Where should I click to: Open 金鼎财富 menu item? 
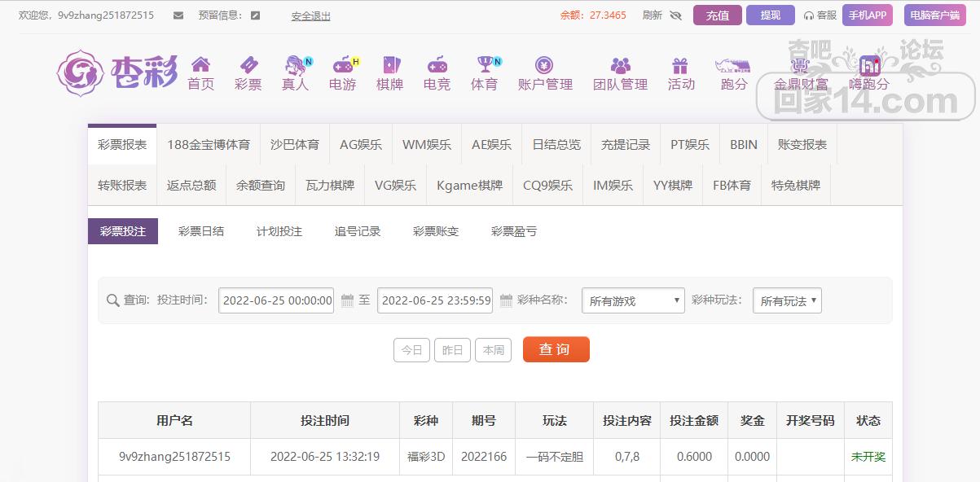[801, 83]
